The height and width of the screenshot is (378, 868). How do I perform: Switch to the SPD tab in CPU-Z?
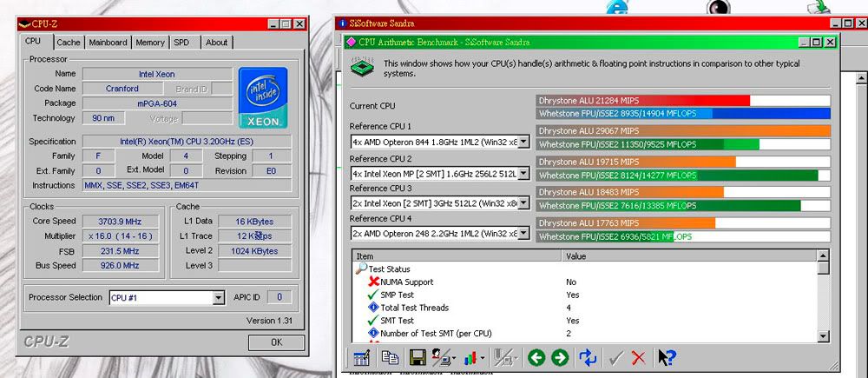pyautogui.click(x=181, y=42)
